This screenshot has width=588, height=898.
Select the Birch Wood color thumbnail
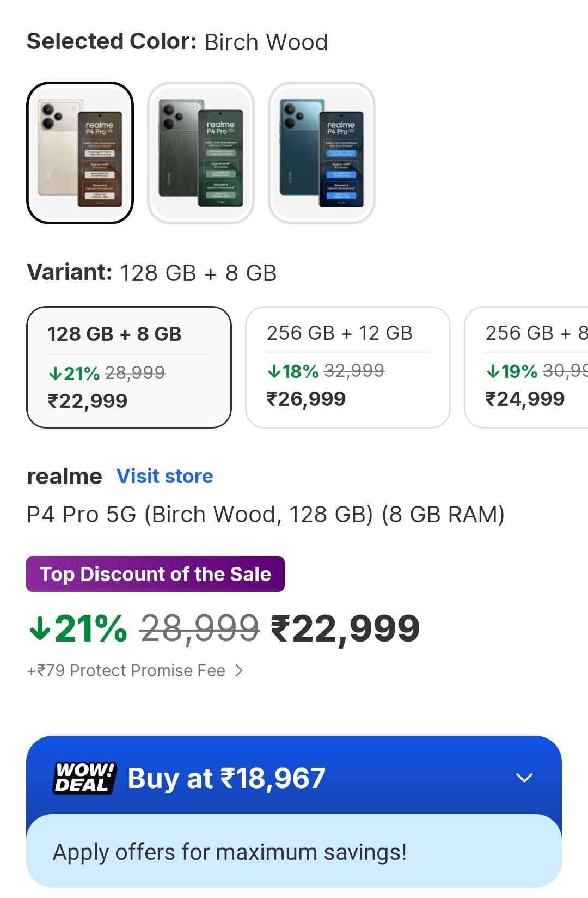tap(80, 153)
